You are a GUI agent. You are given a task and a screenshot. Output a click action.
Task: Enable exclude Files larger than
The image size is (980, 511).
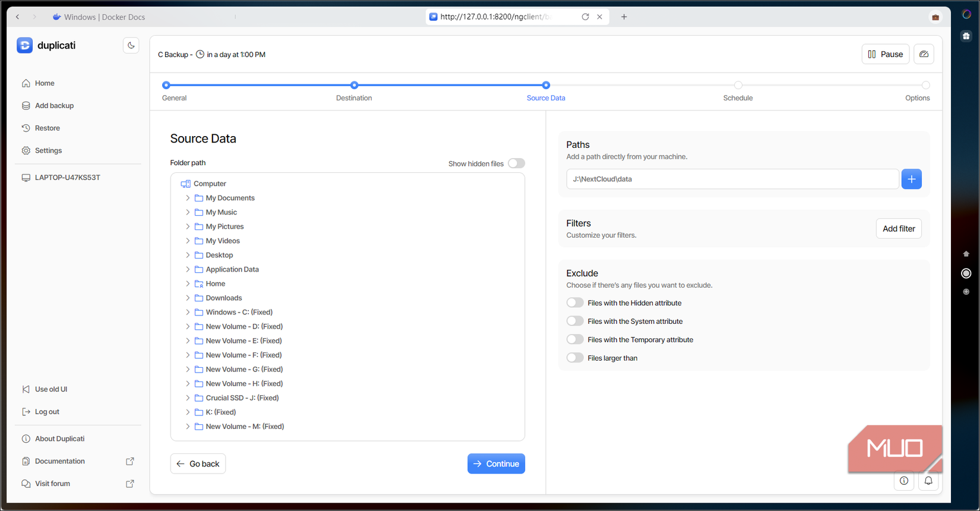pos(575,358)
